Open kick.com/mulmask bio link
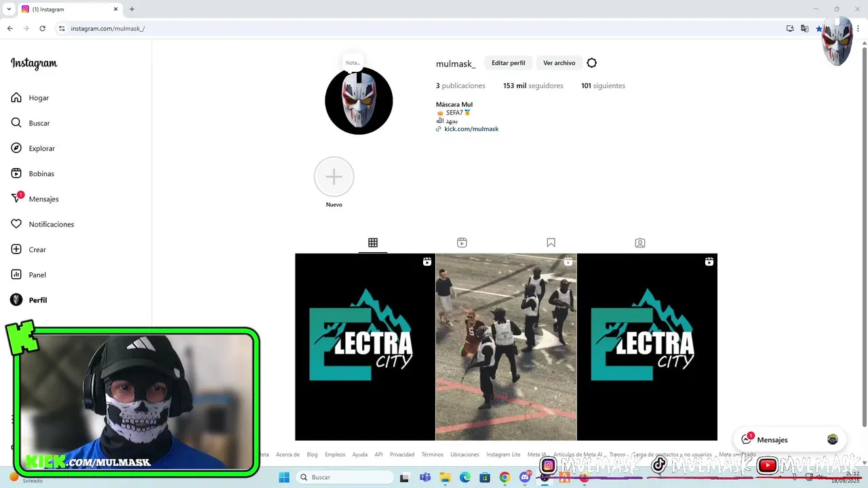 [471, 129]
